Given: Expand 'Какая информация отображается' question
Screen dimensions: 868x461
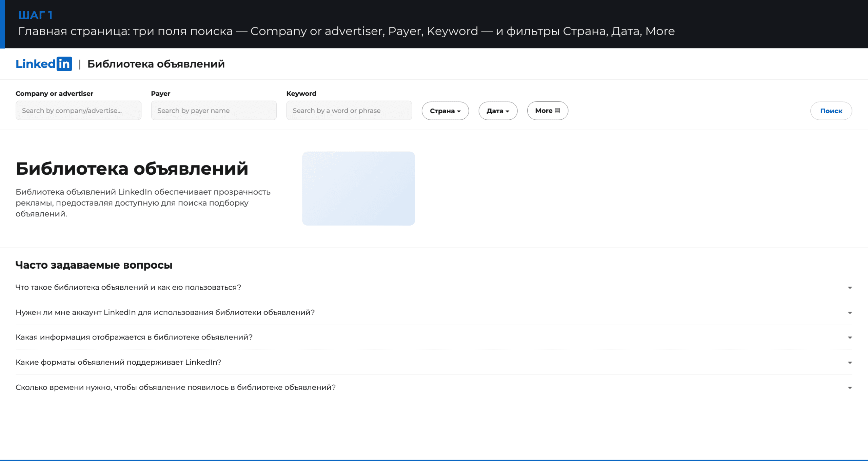Looking at the screenshot, I should pos(434,337).
